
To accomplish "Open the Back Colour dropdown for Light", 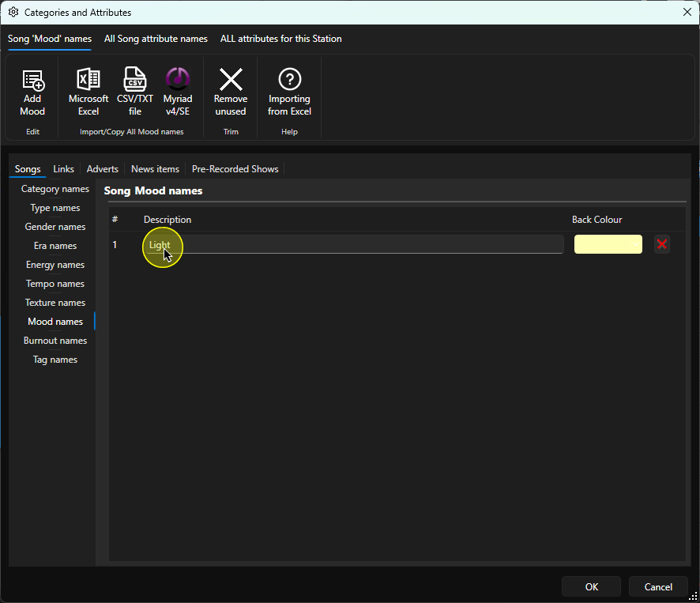I will (634, 244).
